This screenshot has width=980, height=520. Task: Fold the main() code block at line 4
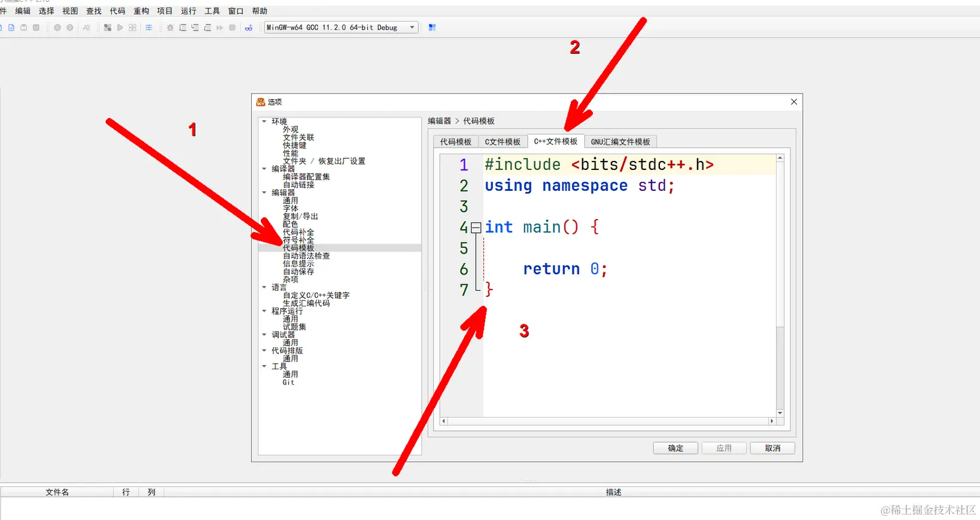click(x=476, y=227)
